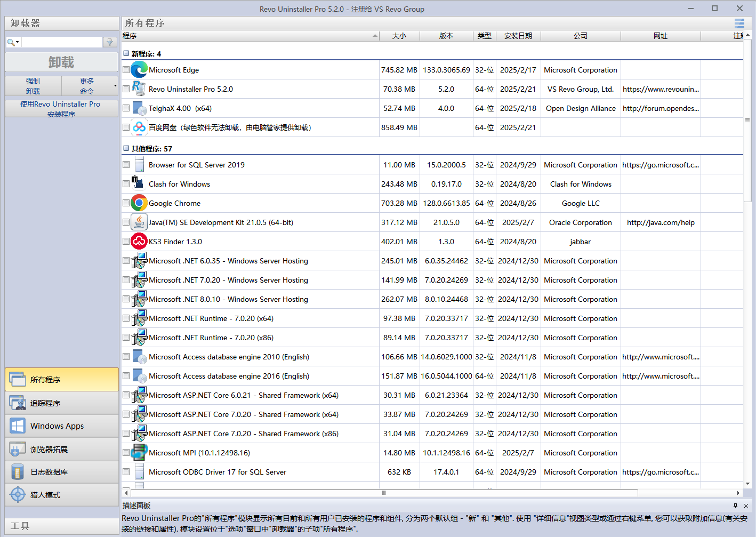Click the Microsoft Edge program icon
Viewport: 756px width, 537px height.
coord(139,70)
